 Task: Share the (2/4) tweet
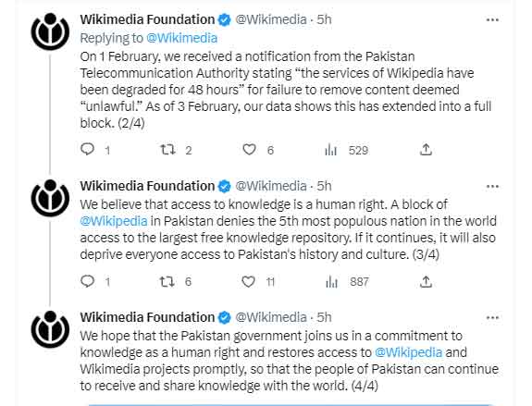click(x=426, y=150)
